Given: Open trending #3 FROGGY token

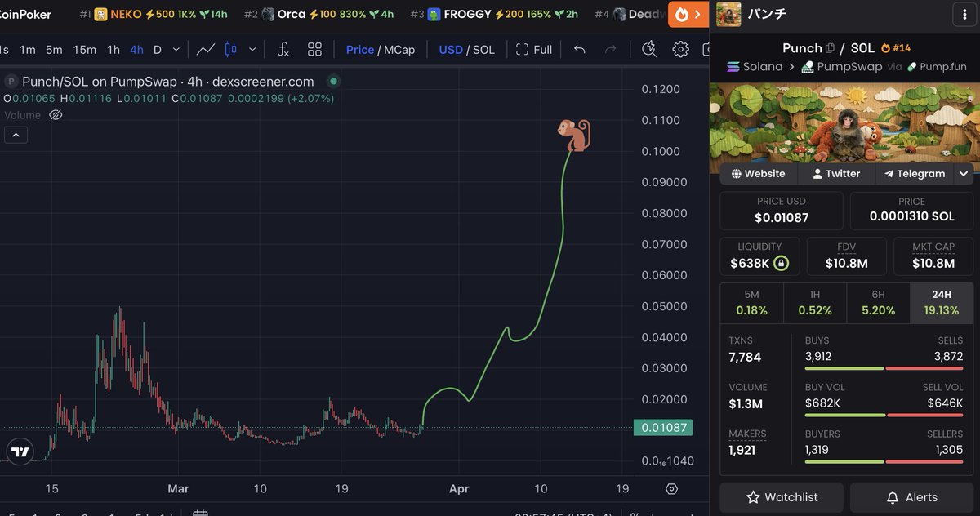Looking at the screenshot, I should tap(494, 14).
